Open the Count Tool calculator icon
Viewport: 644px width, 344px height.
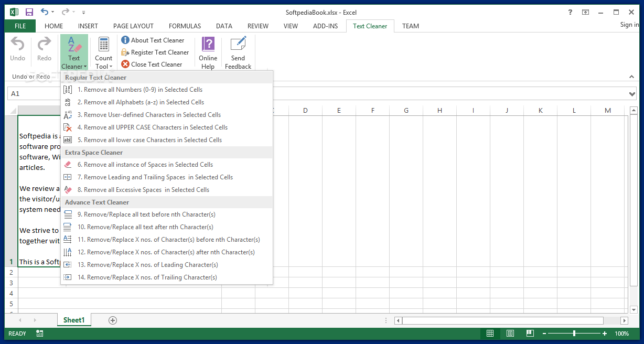coord(103,45)
